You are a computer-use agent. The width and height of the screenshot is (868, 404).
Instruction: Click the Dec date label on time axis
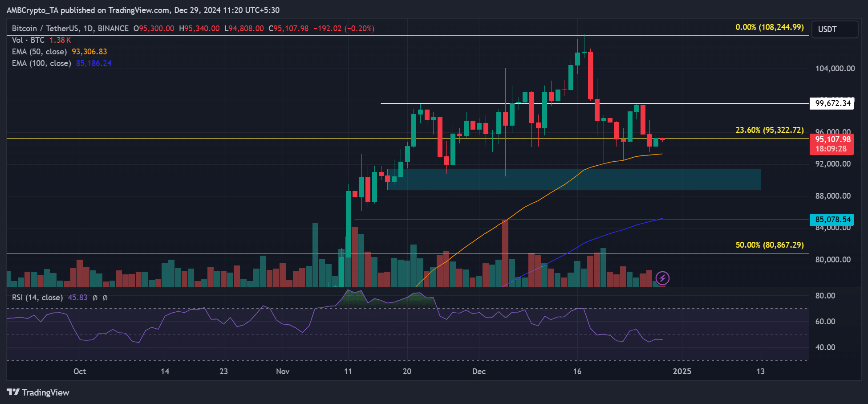point(479,371)
